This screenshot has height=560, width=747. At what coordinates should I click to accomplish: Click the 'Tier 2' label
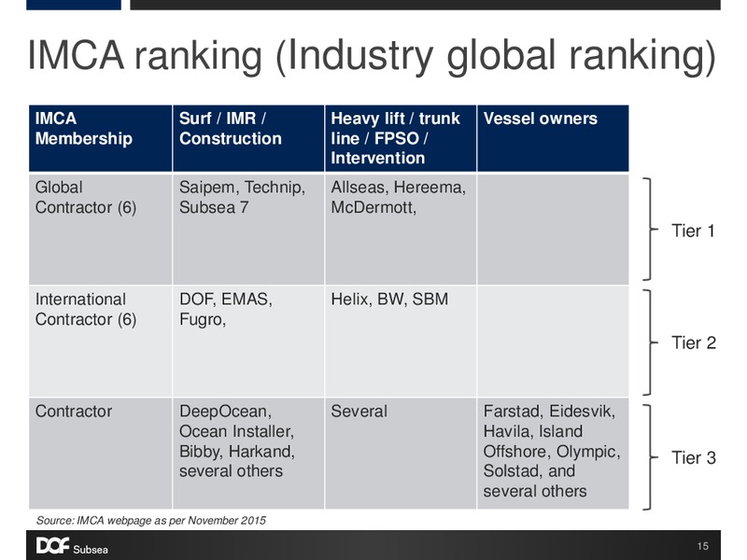coord(694,343)
